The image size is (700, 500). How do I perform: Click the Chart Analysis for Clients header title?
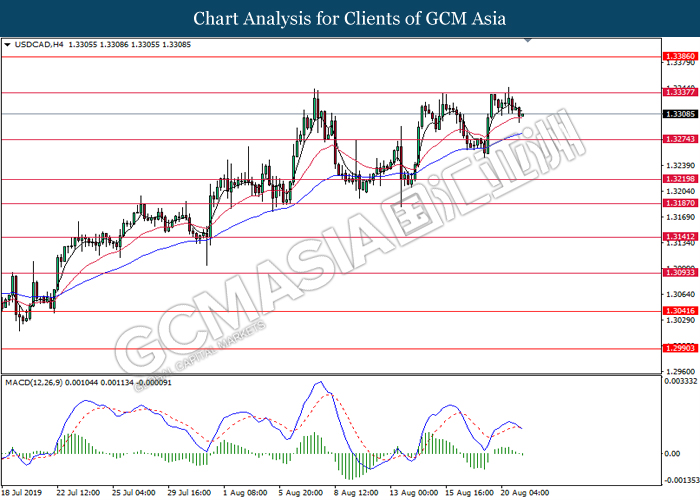coord(350,19)
